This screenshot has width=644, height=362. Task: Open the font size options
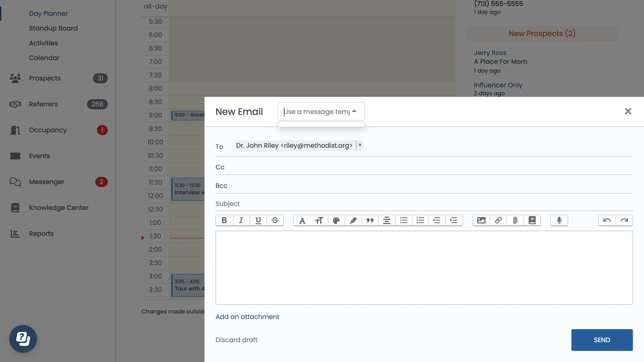(319, 220)
